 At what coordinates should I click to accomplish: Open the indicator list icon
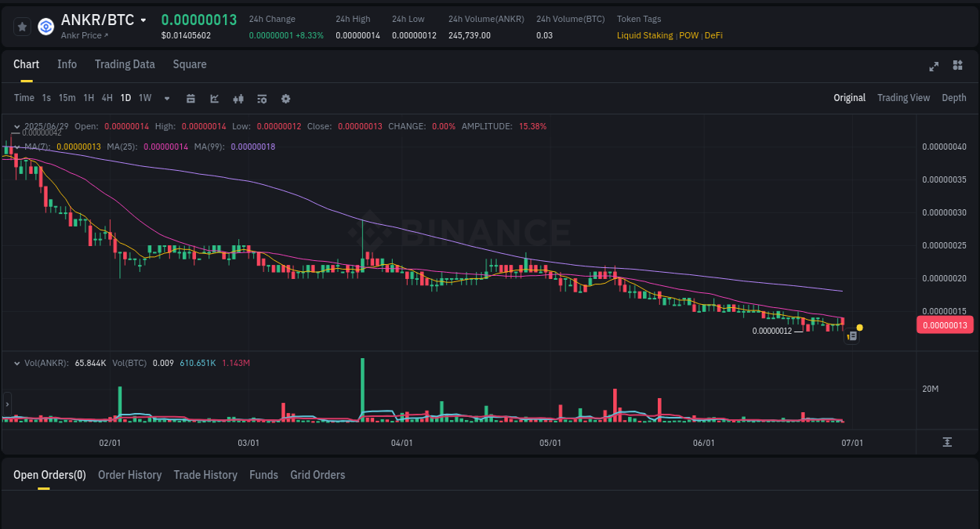[261, 98]
